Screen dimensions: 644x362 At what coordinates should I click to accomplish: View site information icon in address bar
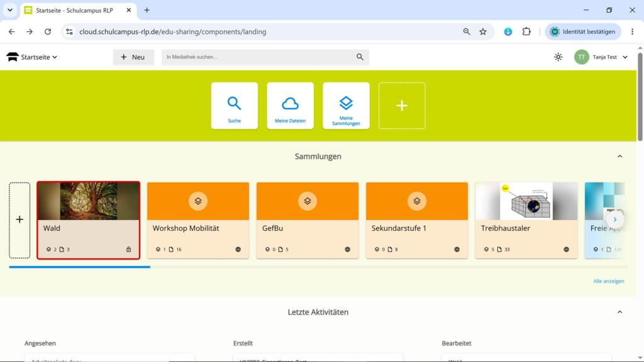(69, 31)
